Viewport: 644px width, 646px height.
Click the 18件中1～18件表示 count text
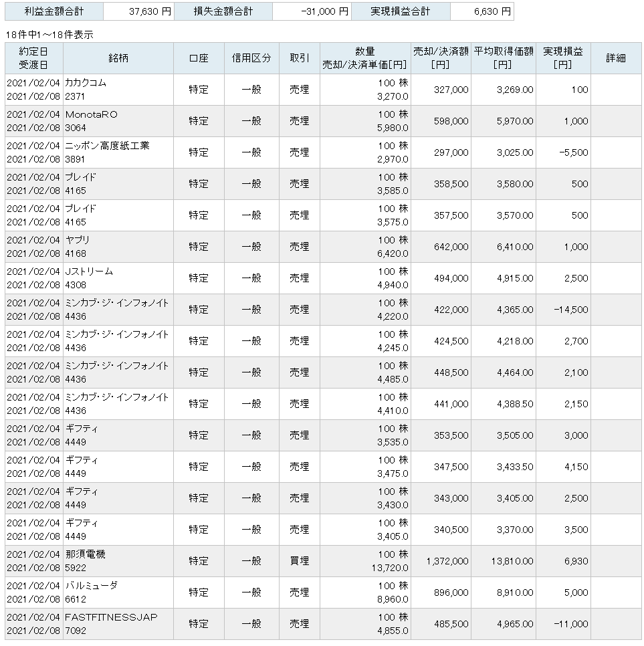coord(49,35)
